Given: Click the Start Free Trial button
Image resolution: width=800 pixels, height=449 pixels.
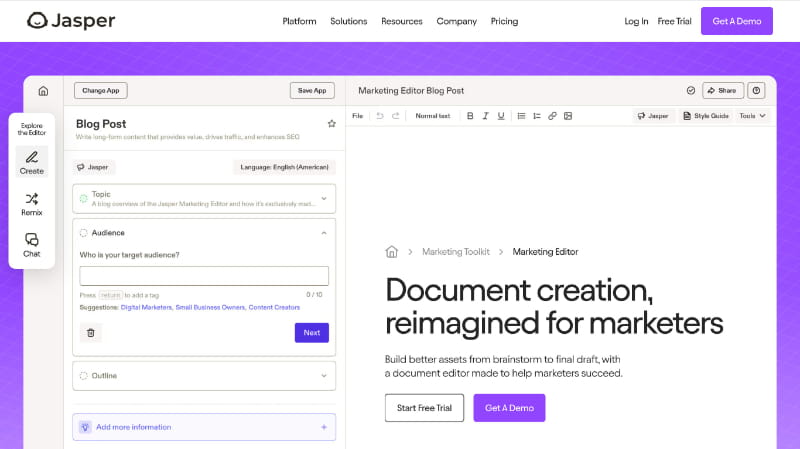Looking at the screenshot, I should pos(424,408).
